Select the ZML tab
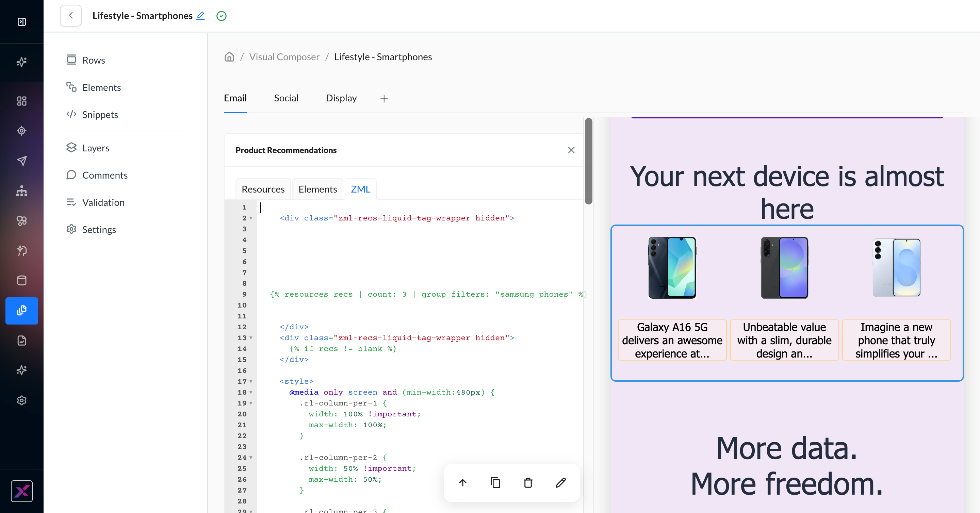 click(x=360, y=189)
